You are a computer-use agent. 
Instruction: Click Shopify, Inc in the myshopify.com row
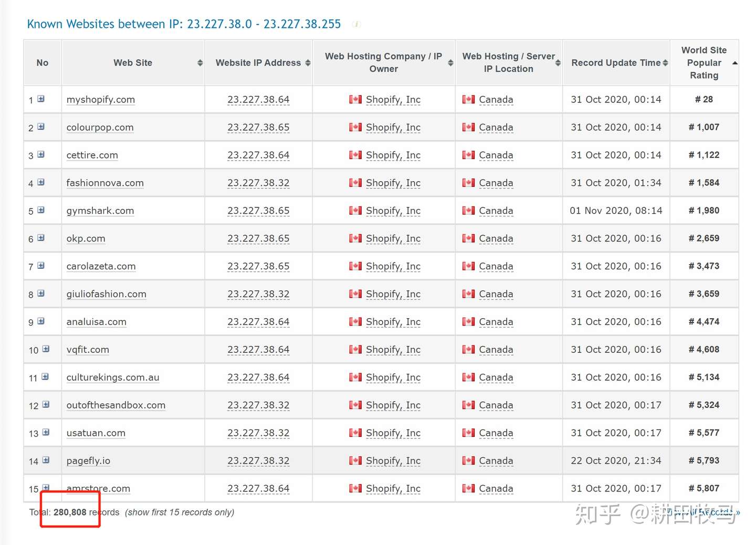393,100
